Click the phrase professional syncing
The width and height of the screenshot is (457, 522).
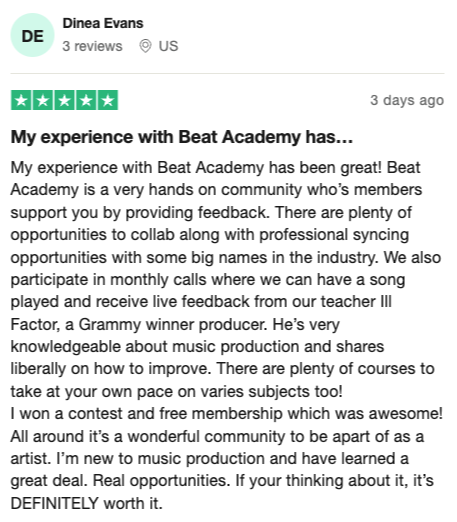pos(334,235)
